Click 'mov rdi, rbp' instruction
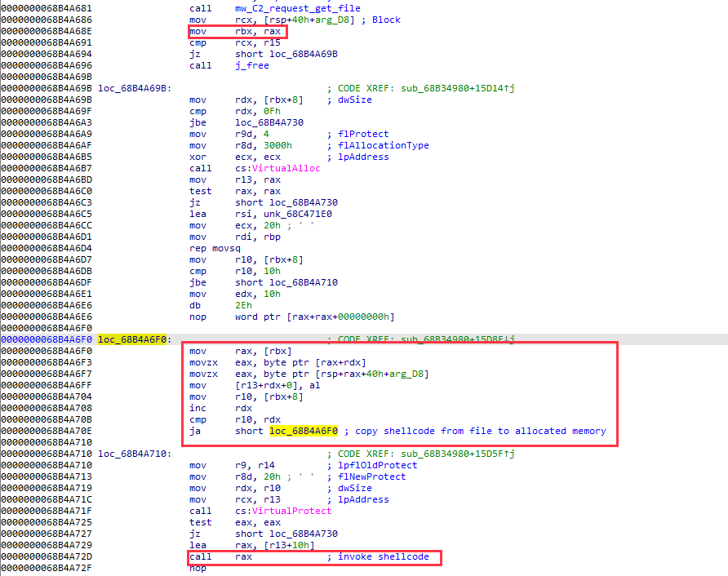The image size is (728, 576). [235, 237]
